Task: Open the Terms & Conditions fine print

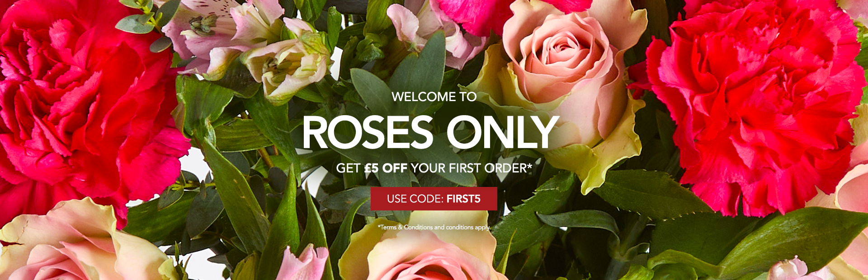Action: pos(434,227)
